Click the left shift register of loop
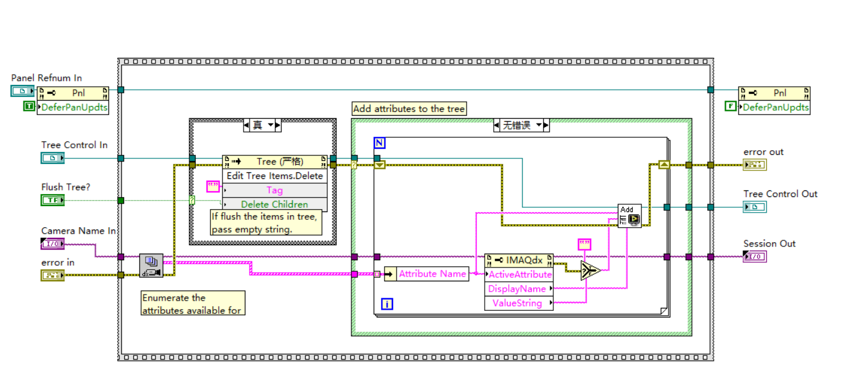The image size is (868, 391). click(380, 165)
